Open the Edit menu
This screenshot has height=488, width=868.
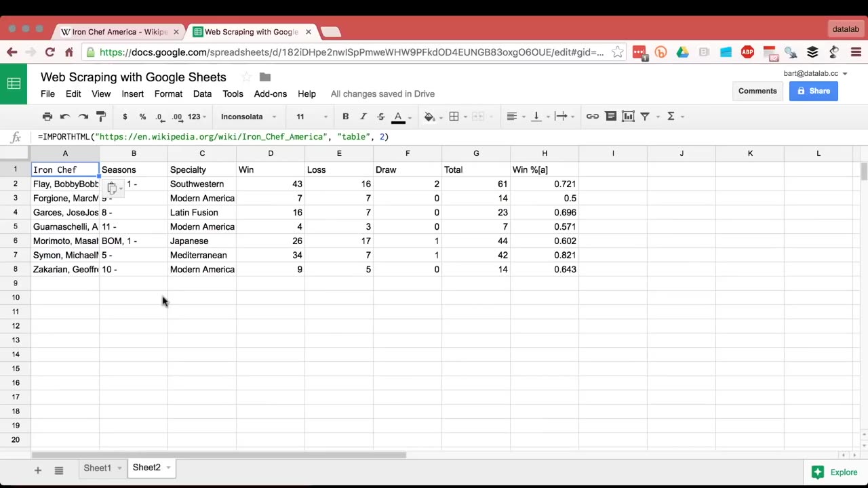73,94
